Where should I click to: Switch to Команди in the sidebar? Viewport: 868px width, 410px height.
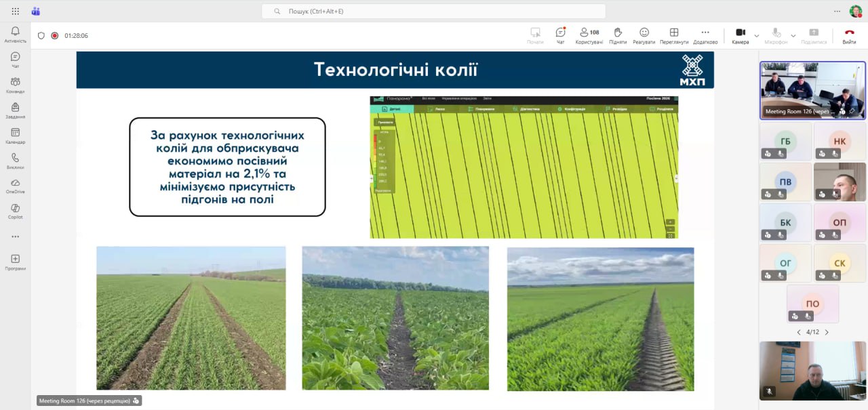point(15,85)
